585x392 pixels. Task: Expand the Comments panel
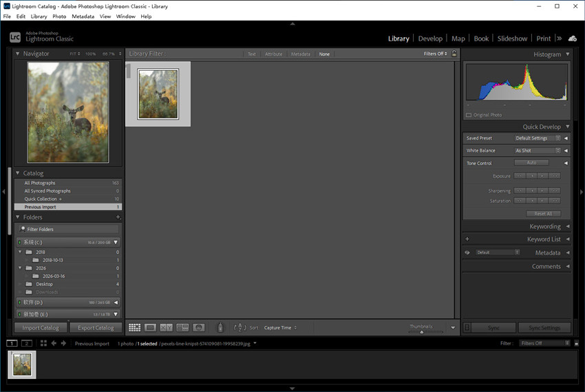568,266
